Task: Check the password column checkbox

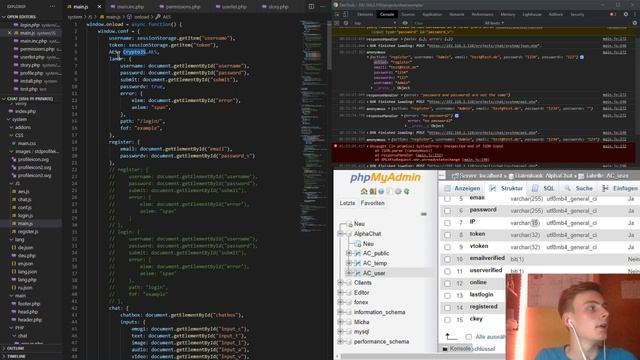Action: 447,211
